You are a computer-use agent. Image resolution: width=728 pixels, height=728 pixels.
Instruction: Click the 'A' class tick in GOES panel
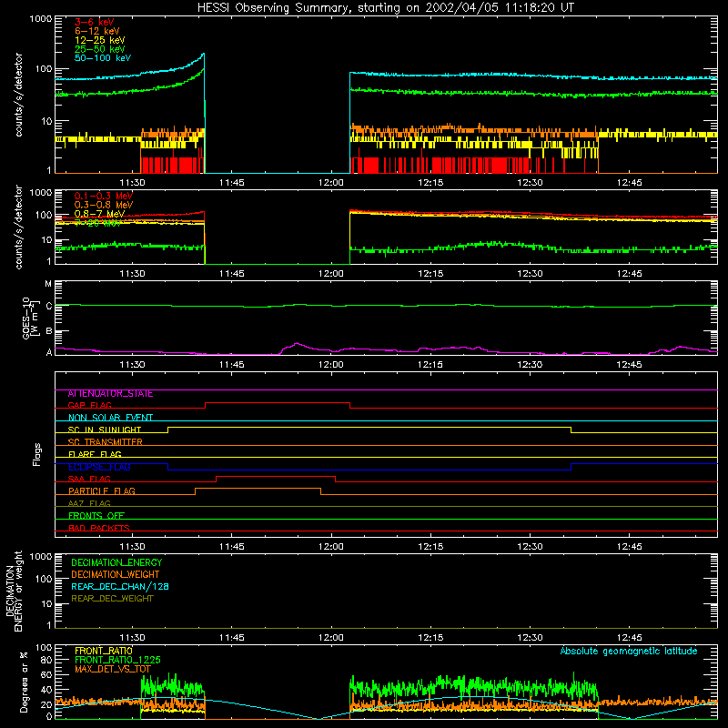coord(49,352)
